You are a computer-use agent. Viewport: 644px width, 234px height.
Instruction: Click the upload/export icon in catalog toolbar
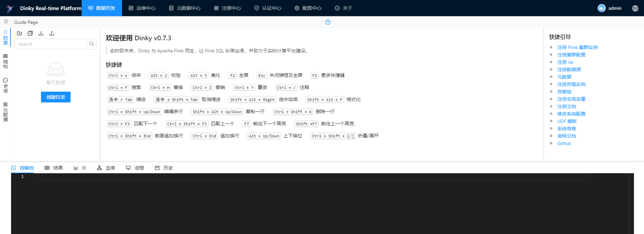52,33
